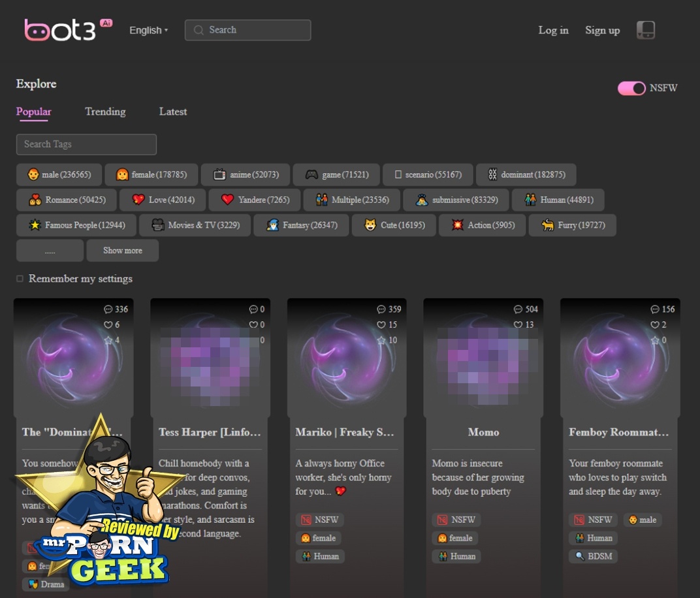Select the Movies & TV tag
Screen dimensions: 700x598
tap(195, 225)
